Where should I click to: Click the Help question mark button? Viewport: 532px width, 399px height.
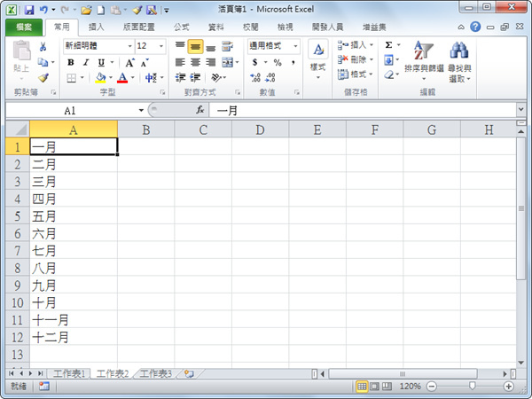475,27
